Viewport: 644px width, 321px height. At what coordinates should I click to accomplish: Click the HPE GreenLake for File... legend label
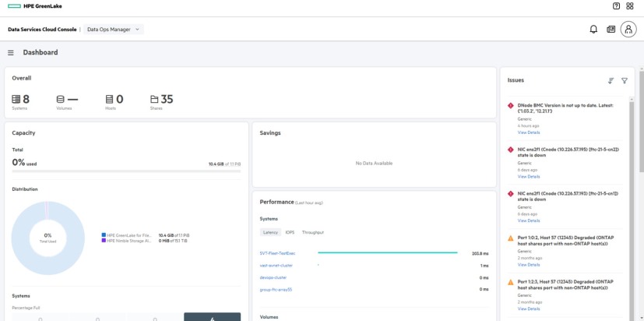(x=129, y=235)
